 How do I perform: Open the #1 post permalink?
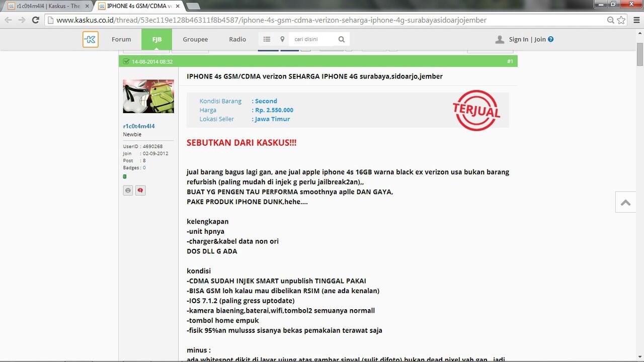510,61
